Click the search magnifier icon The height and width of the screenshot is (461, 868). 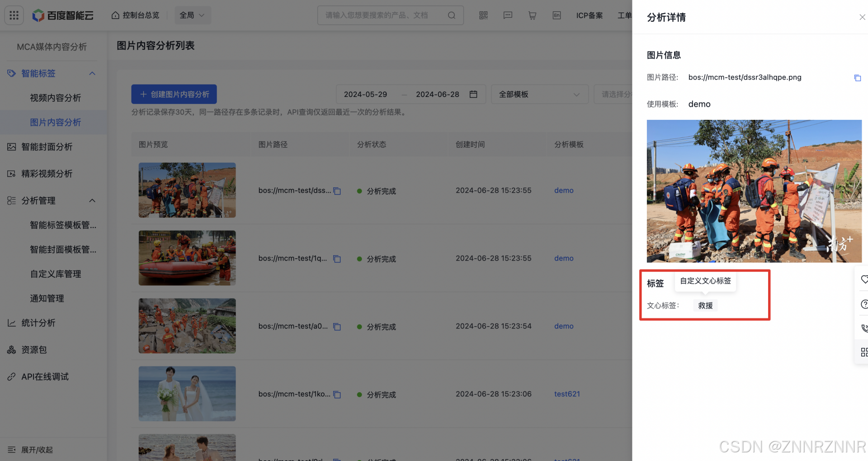pos(451,15)
